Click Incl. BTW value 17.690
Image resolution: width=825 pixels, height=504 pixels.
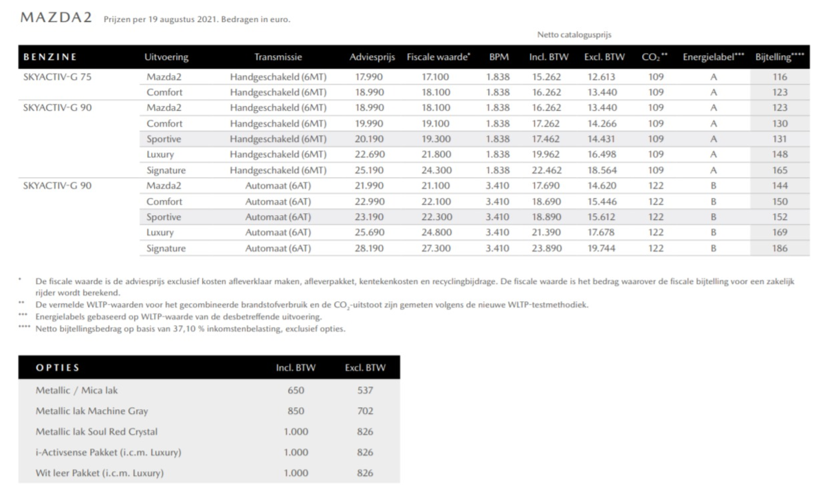547,186
